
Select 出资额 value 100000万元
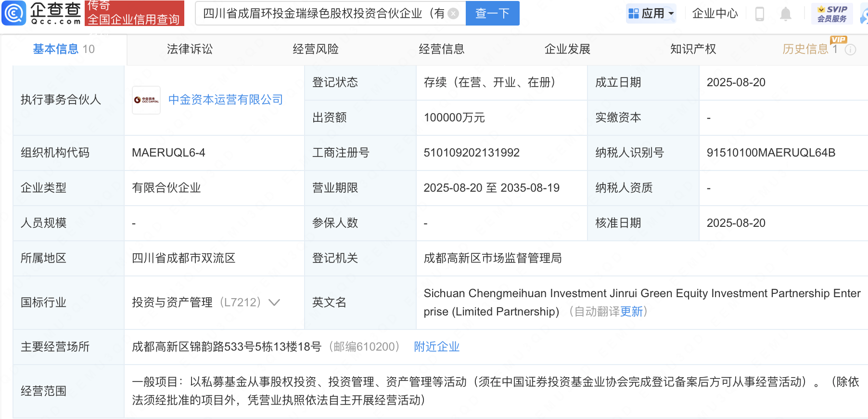[454, 118]
